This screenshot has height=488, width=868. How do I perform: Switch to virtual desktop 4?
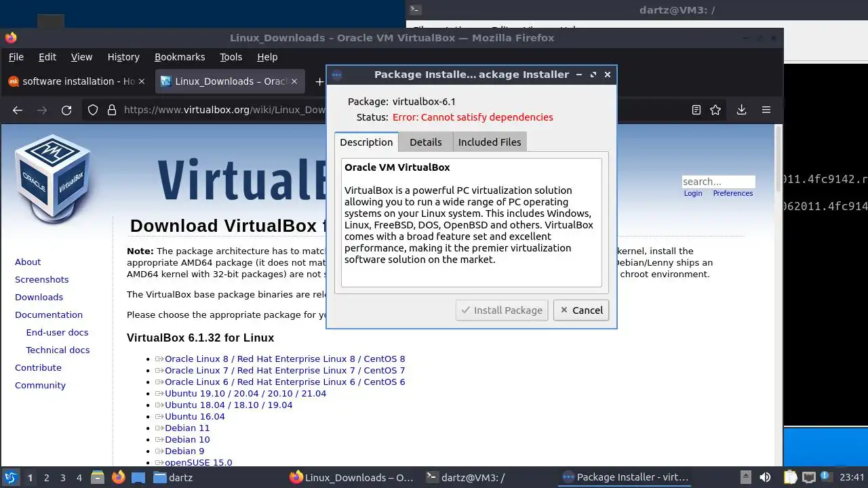79,478
